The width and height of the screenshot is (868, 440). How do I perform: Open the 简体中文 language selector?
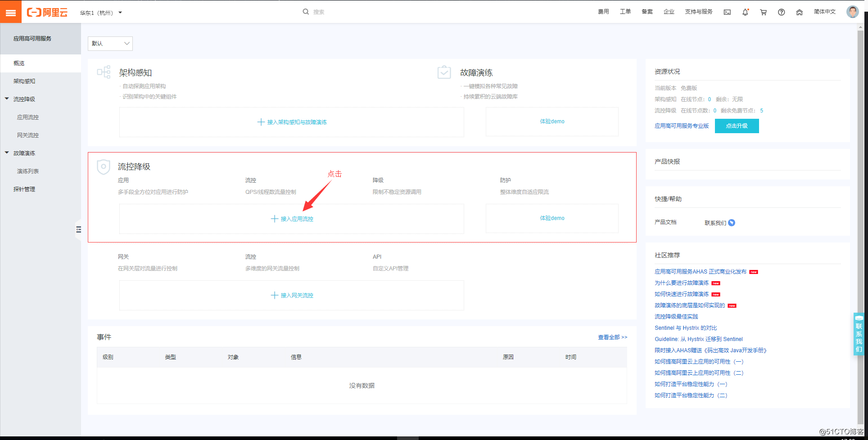click(x=824, y=12)
